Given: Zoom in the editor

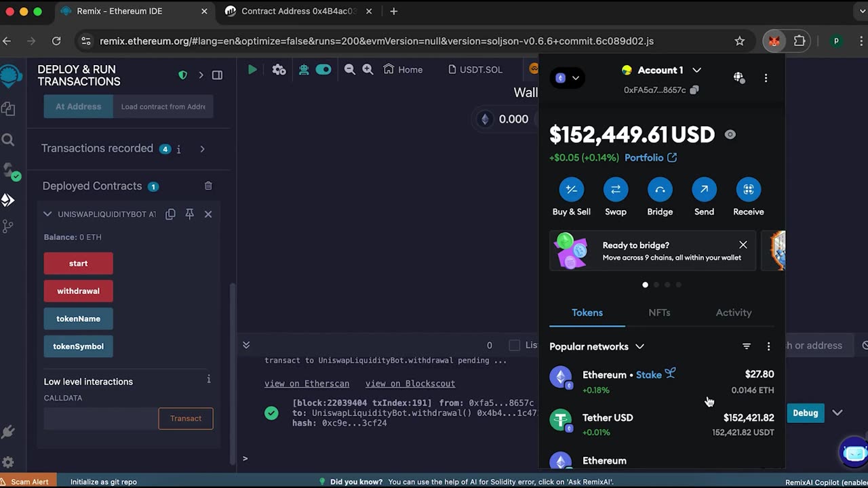Looking at the screenshot, I should (368, 69).
